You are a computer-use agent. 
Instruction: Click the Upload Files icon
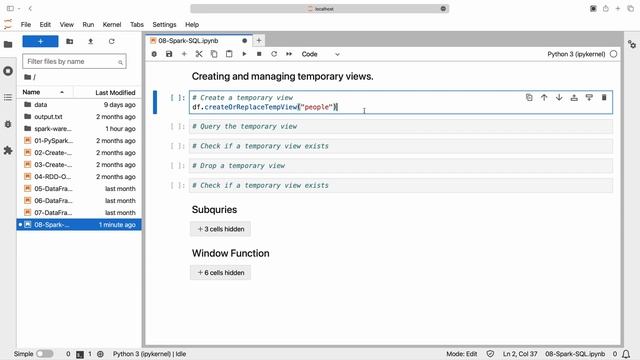click(91, 41)
